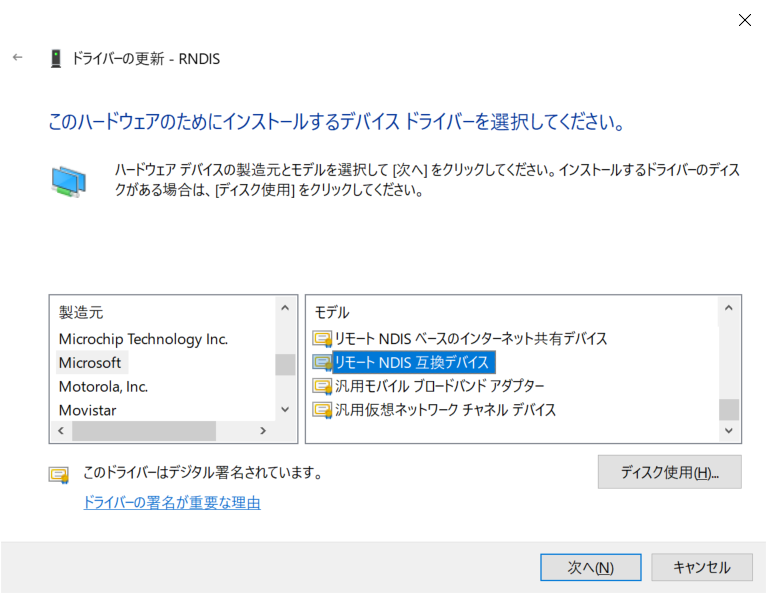The image size is (767, 594).
Task: Click the back arrow in the title area
Action: pyautogui.click(x=17, y=58)
